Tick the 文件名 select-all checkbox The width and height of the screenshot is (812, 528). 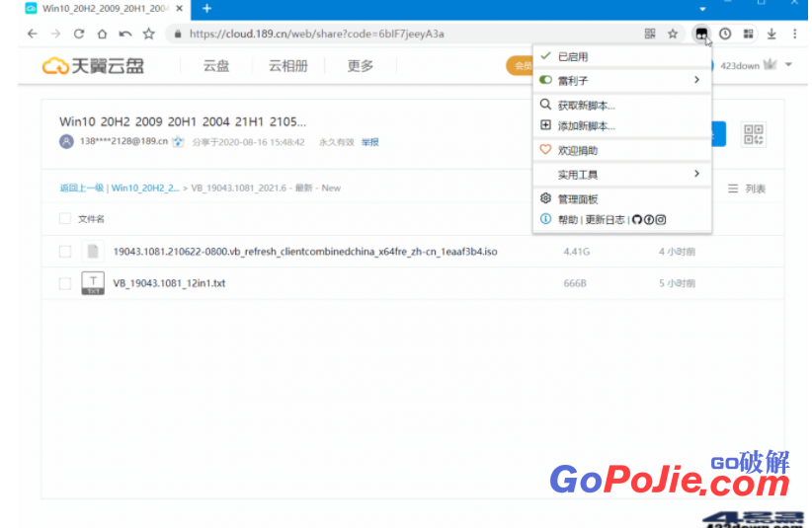coord(65,219)
